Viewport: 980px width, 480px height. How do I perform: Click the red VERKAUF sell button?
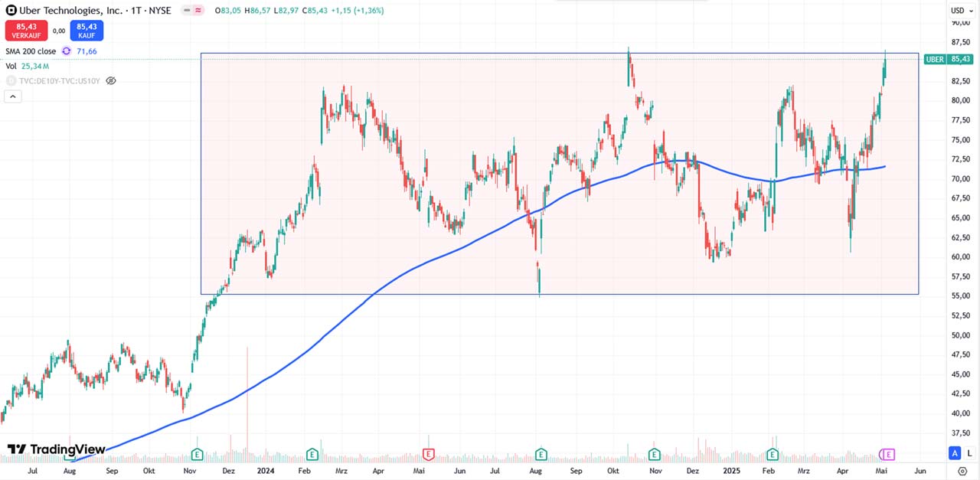26,31
